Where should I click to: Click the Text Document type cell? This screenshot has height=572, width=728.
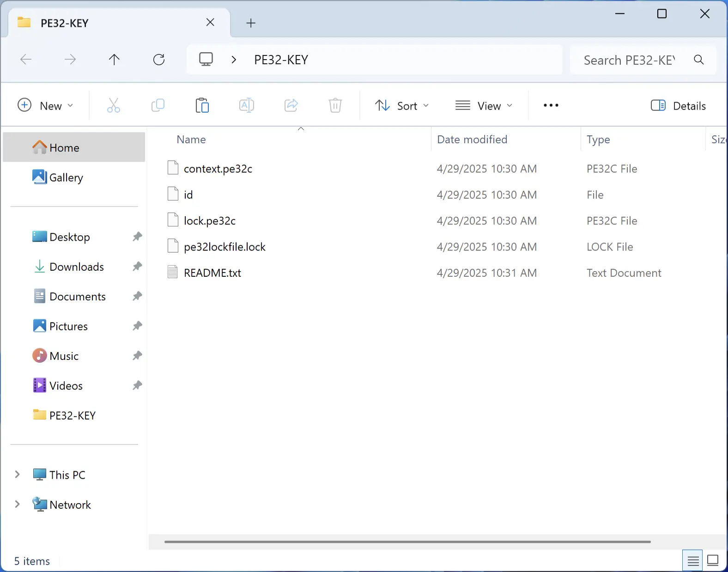point(624,273)
